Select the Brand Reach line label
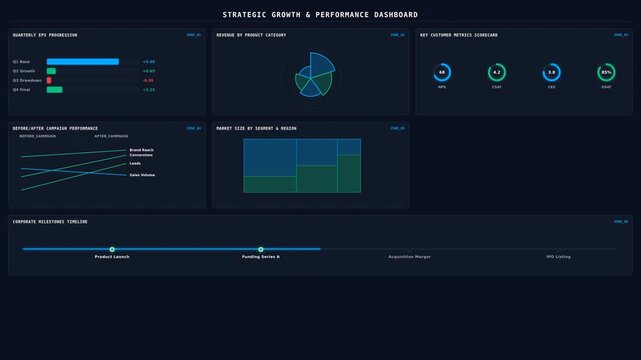Image resolution: width=641 pixels, height=360 pixels. point(141,150)
